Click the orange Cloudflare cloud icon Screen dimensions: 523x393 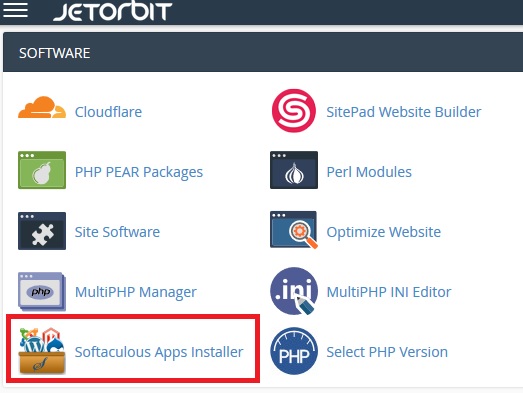coord(42,107)
